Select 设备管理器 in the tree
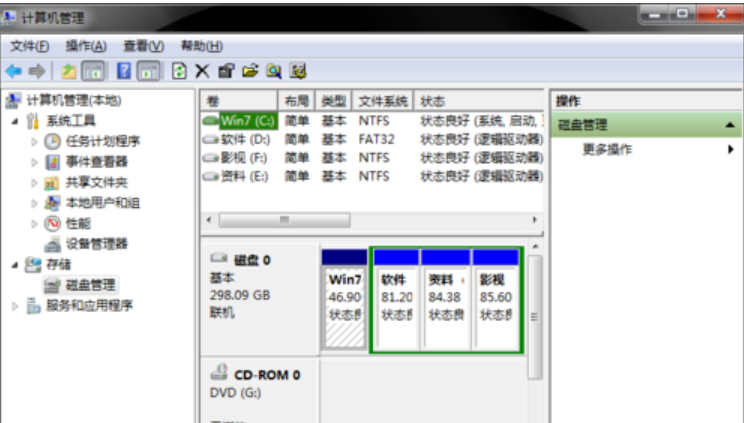 [96, 244]
